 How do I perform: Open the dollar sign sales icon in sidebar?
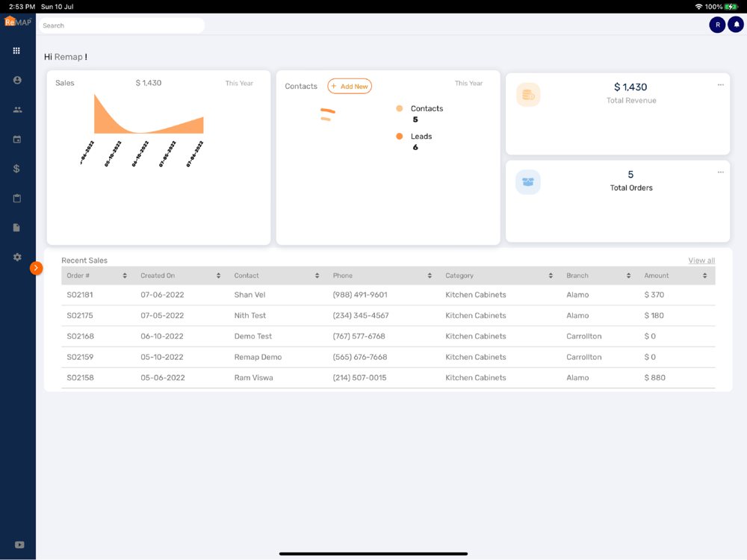pos(16,169)
